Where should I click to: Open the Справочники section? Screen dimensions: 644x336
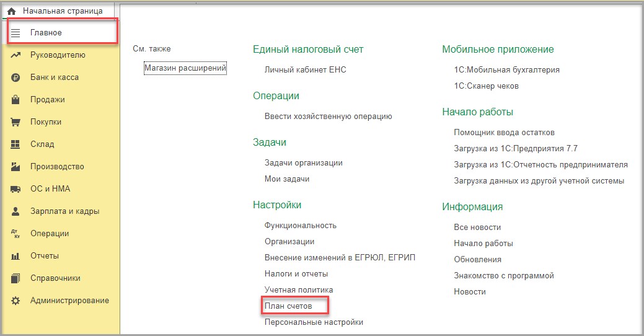coord(55,278)
